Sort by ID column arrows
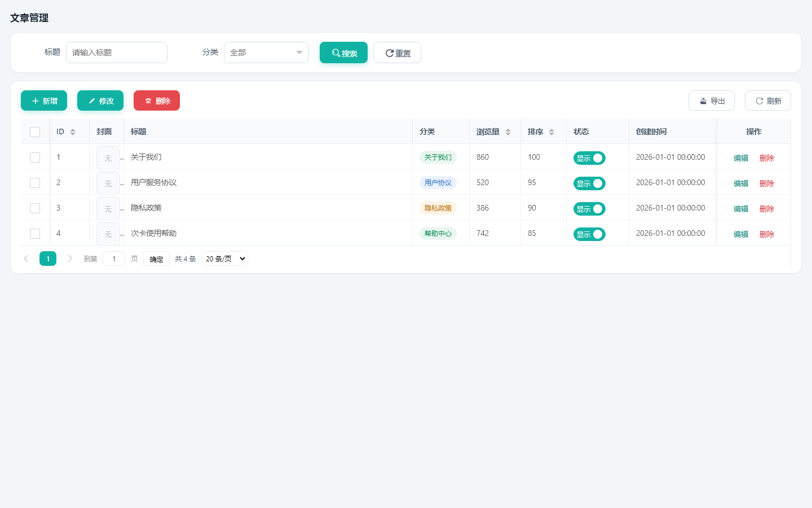 pos(73,132)
